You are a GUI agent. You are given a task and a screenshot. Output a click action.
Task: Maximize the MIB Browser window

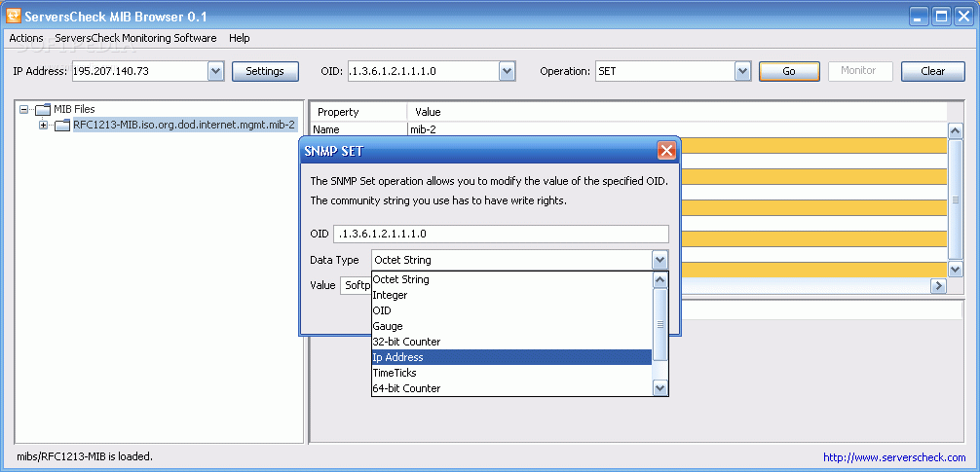click(941, 17)
